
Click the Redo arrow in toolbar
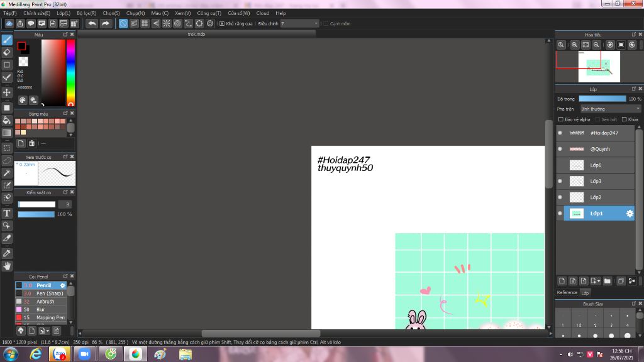point(106,24)
